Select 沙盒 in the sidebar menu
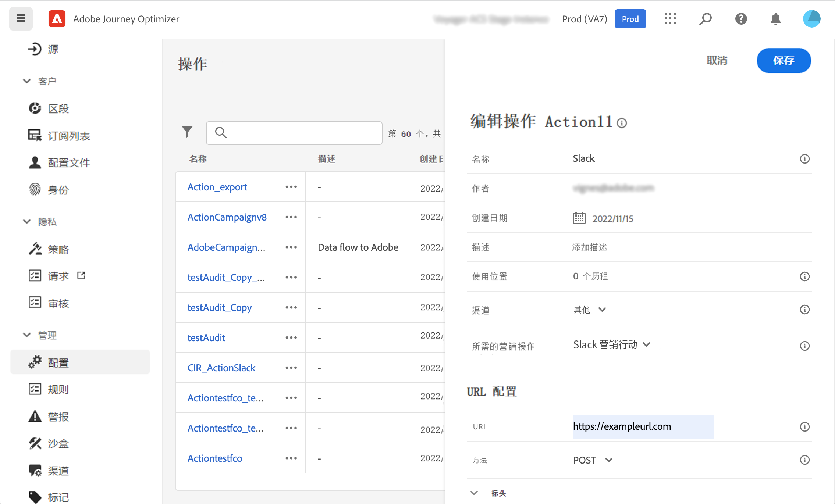835x504 pixels. pyautogui.click(x=58, y=444)
